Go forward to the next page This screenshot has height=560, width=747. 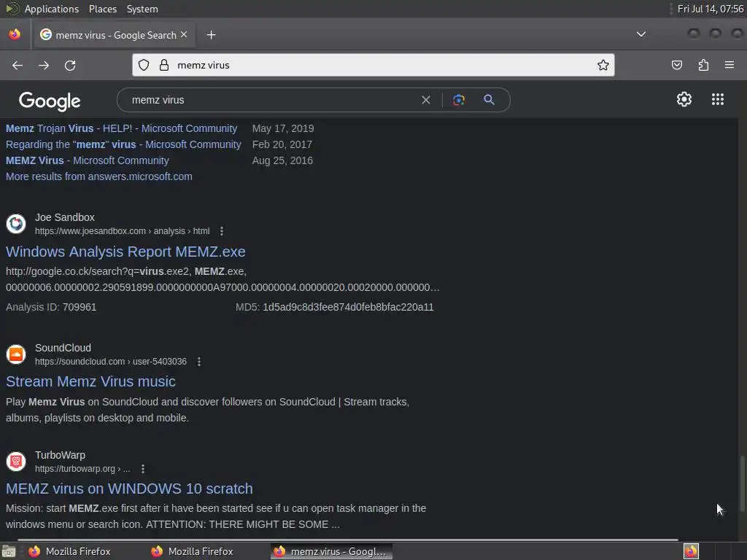coord(44,65)
